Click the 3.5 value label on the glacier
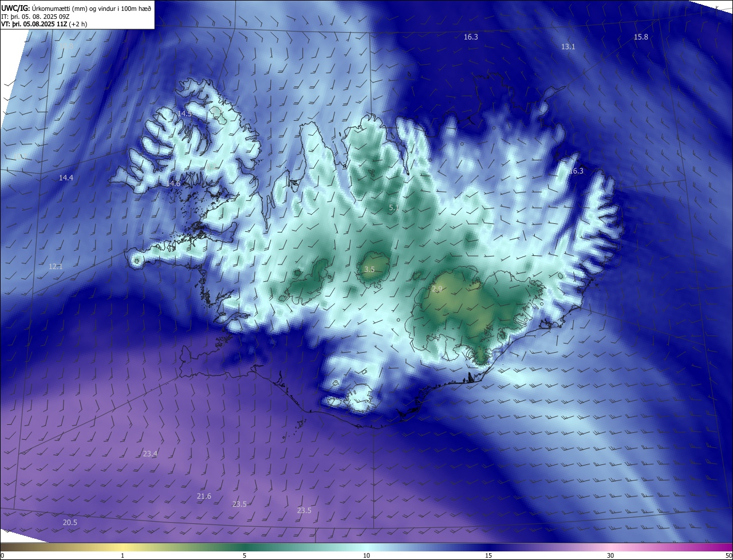Image resolution: width=733 pixels, height=560 pixels. pos(369,270)
